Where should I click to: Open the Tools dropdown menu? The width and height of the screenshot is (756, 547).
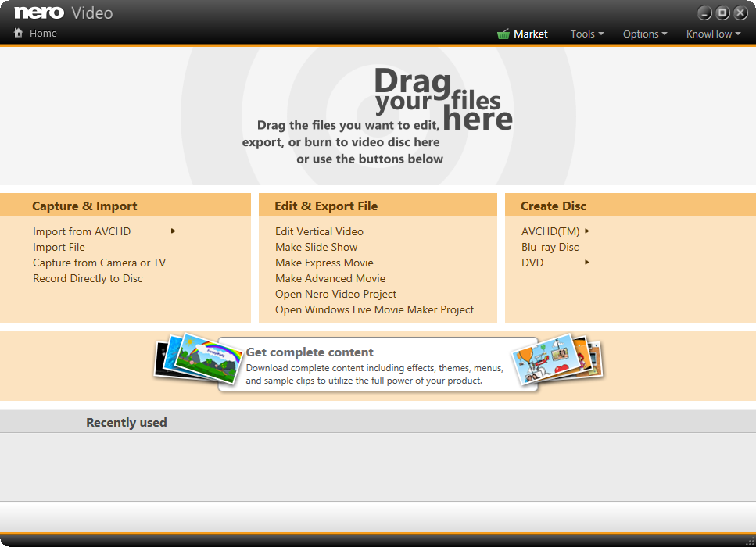click(x=587, y=34)
